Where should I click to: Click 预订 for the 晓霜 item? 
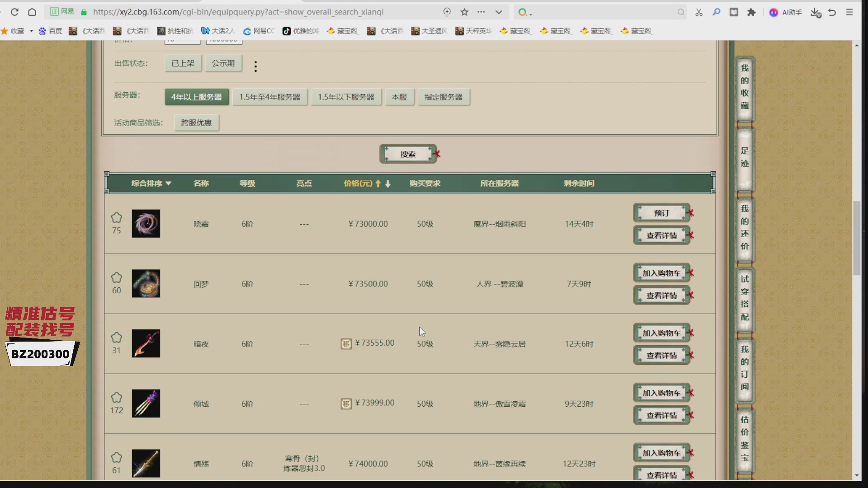pos(662,213)
